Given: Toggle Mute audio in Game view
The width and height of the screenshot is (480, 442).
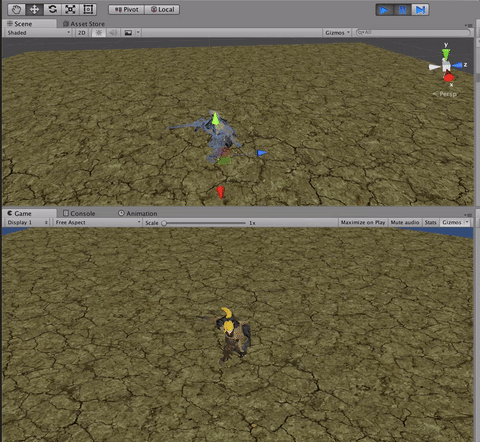Looking at the screenshot, I should click(x=405, y=222).
